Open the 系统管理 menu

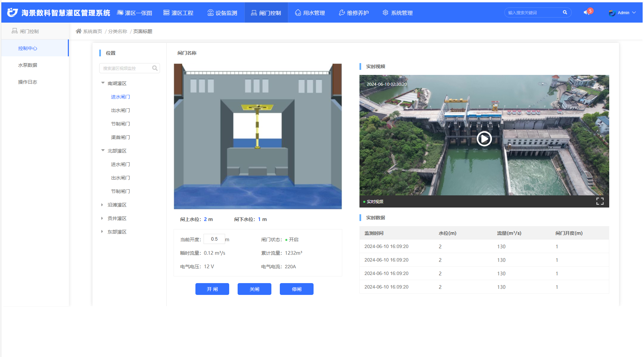(x=398, y=13)
